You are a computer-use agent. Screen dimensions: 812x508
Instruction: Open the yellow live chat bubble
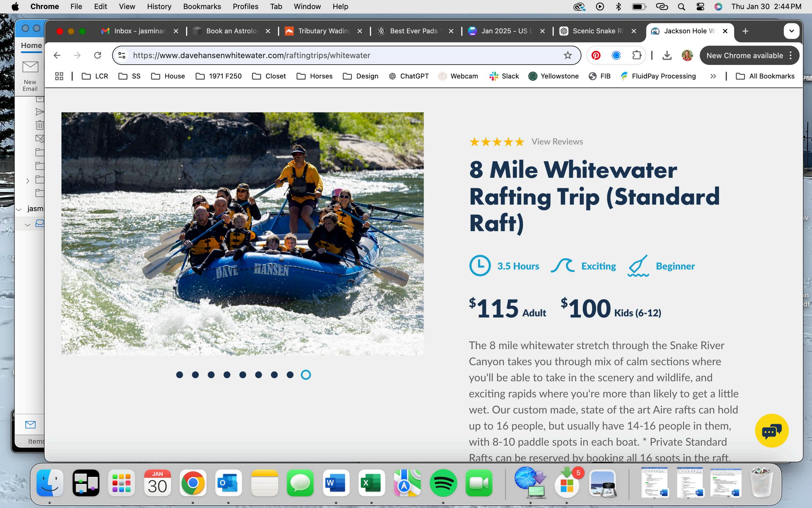(x=771, y=431)
